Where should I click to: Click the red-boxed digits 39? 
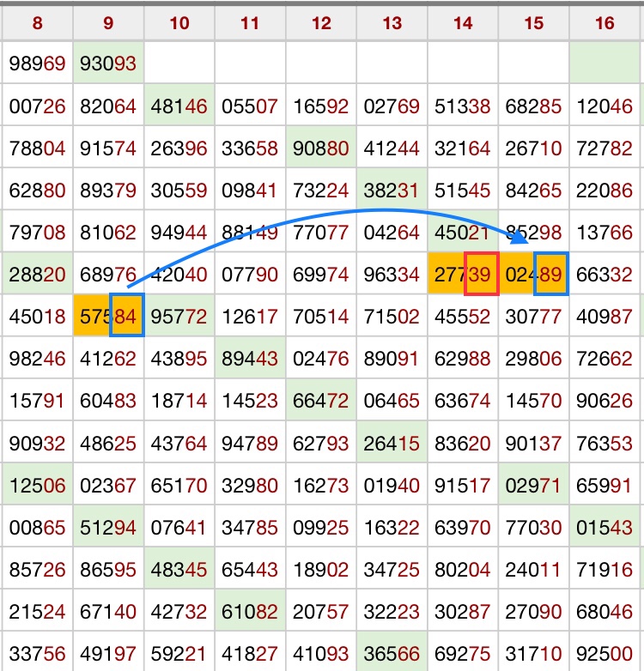tap(480, 275)
